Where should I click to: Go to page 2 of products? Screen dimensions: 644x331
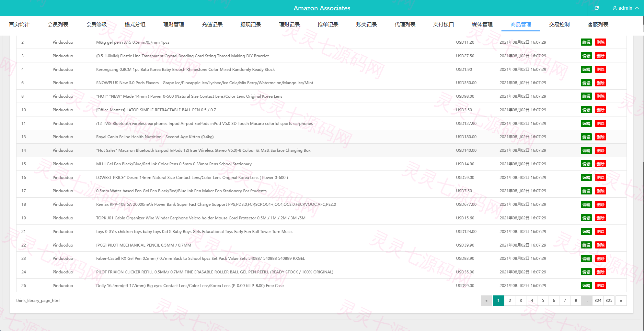[x=510, y=301]
